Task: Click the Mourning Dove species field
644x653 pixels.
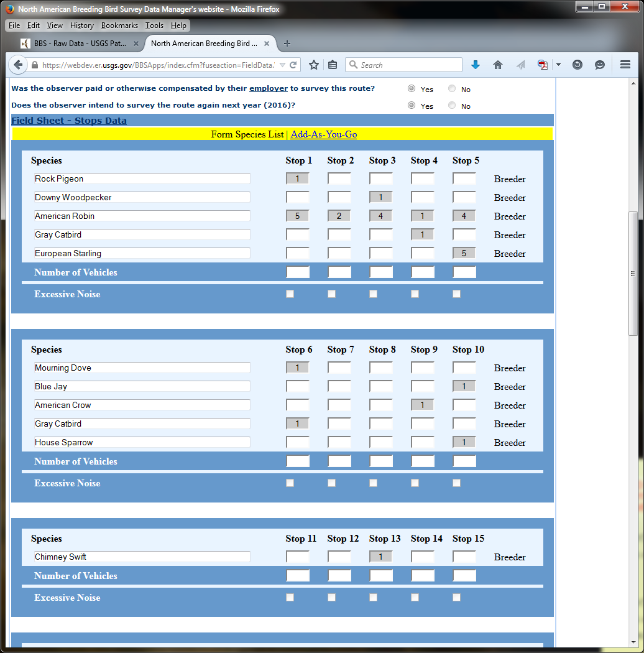Action: coord(142,368)
